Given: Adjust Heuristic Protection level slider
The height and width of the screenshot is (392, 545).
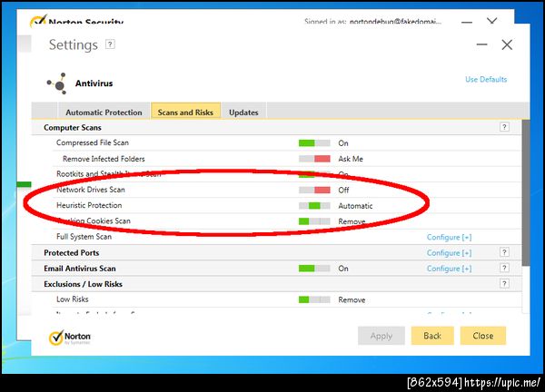Looking at the screenshot, I should pos(314,206).
